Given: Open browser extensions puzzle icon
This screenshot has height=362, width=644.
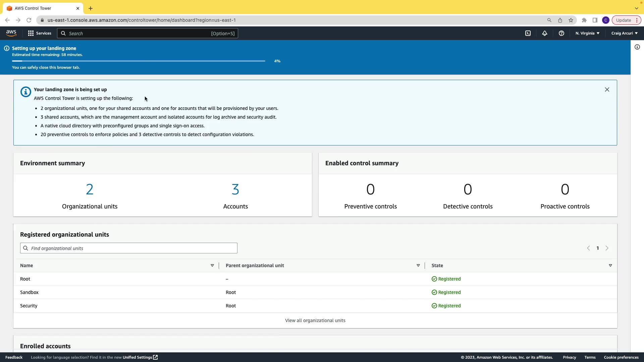Looking at the screenshot, I should pos(584,20).
